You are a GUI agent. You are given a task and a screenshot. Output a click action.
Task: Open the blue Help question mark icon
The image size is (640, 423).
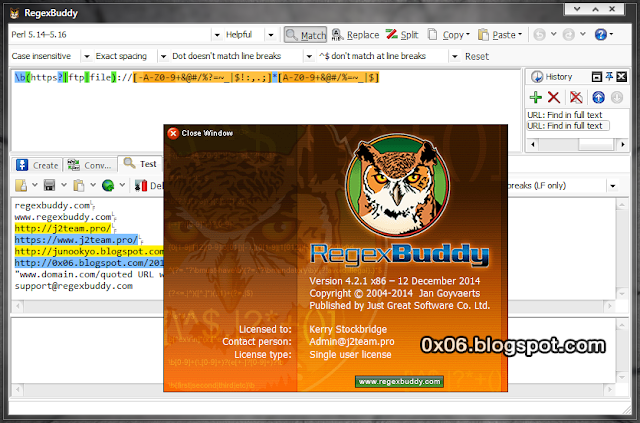(x=600, y=35)
